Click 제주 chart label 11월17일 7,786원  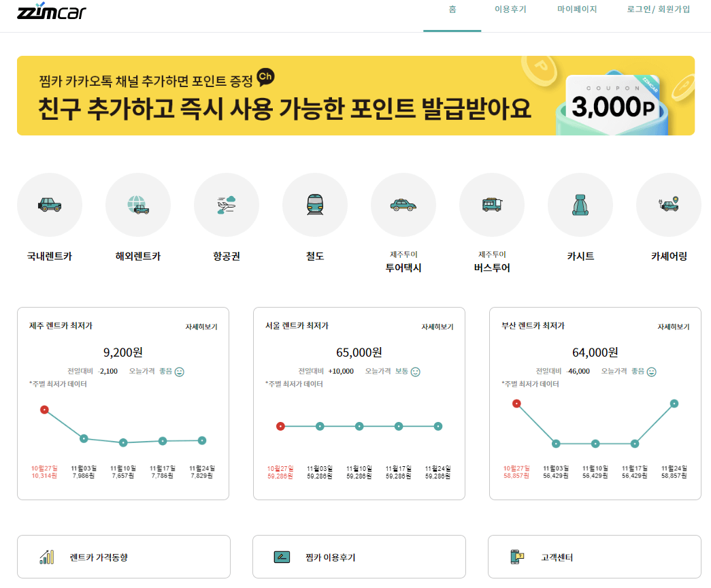pyautogui.click(x=163, y=472)
